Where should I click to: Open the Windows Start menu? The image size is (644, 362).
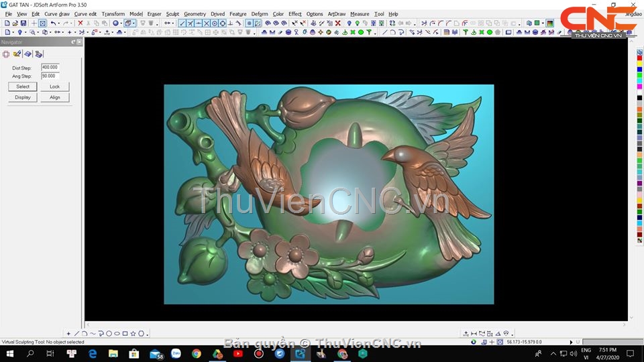tap(10, 353)
